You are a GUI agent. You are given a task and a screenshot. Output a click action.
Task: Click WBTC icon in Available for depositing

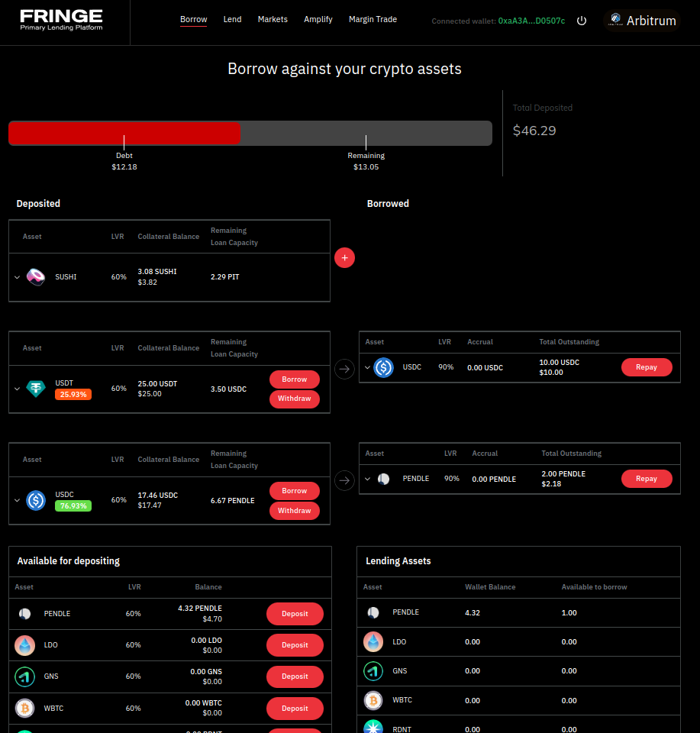point(24,709)
